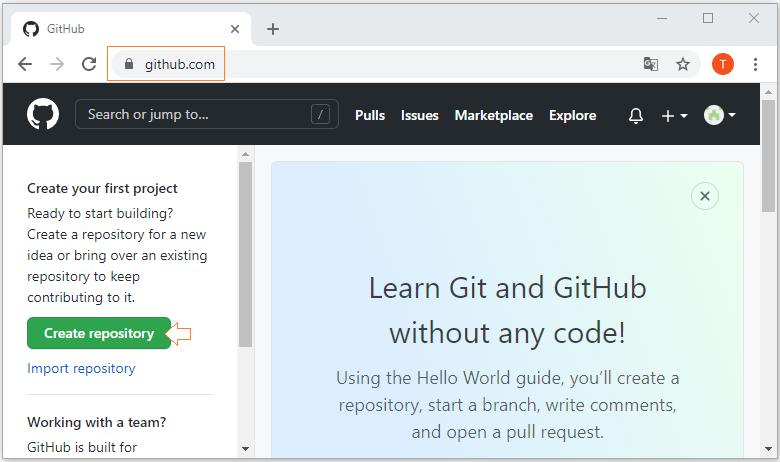This screenshot has height=462, width=780.
Task: Follow the Import repository link
Action: click(81, 369)
